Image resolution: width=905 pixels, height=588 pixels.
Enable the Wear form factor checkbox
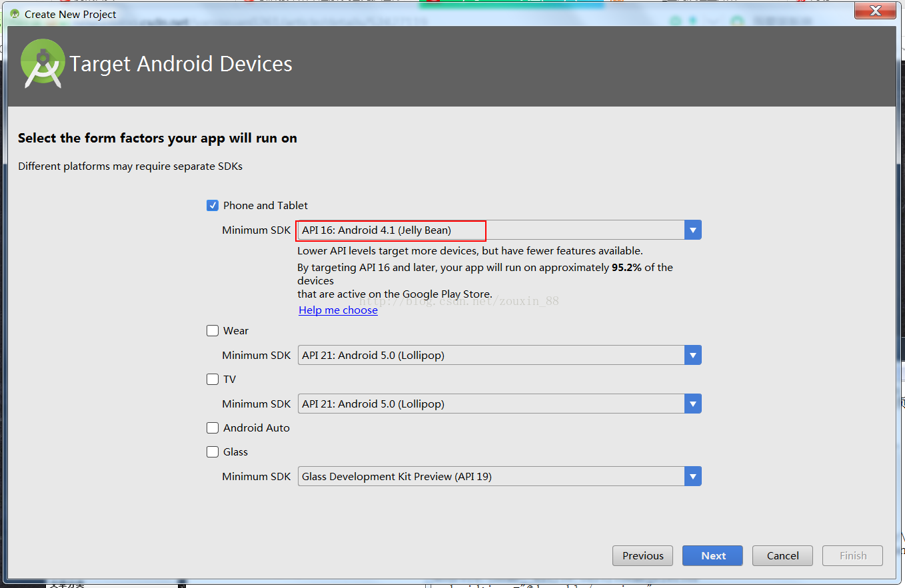click(213, 330)
